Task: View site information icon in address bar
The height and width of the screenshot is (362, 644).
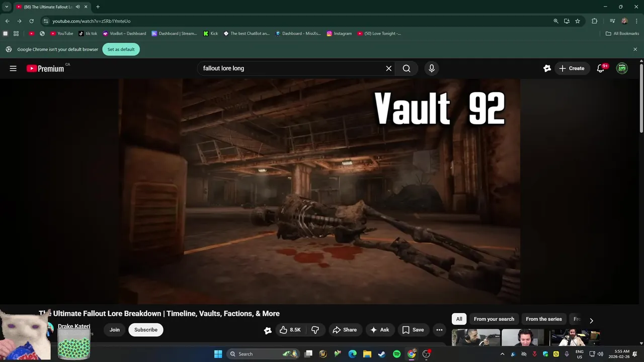Action: 46,21
